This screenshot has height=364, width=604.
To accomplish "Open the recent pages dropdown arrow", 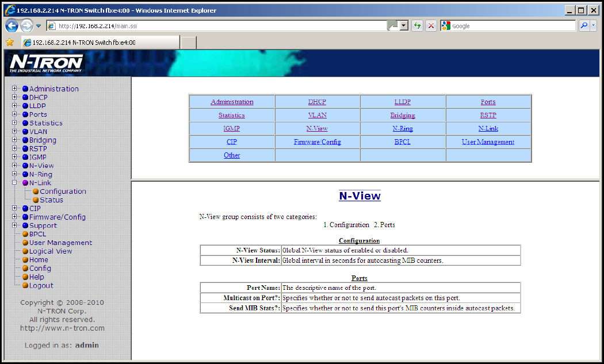I will click(x=39, y=26).
